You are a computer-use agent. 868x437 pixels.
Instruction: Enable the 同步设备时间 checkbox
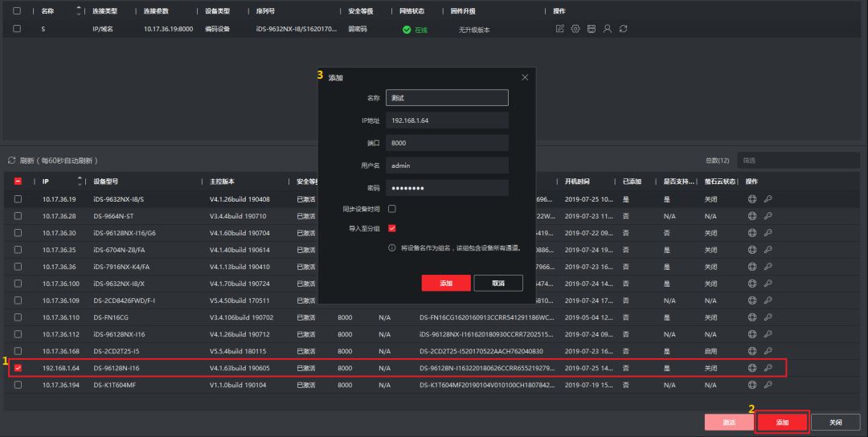tap(392, 209)
